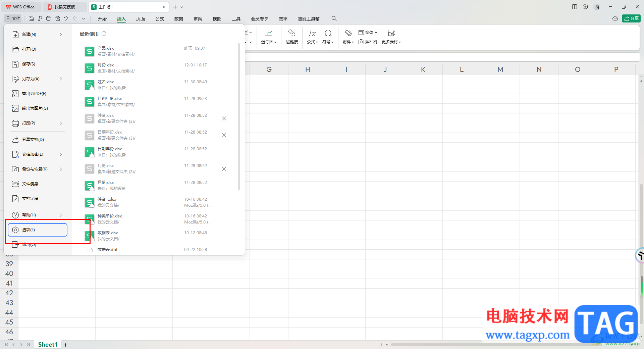Click the search magnifier in the menu bar
Screen dimensions: 644x349
(x=334, y=19)
